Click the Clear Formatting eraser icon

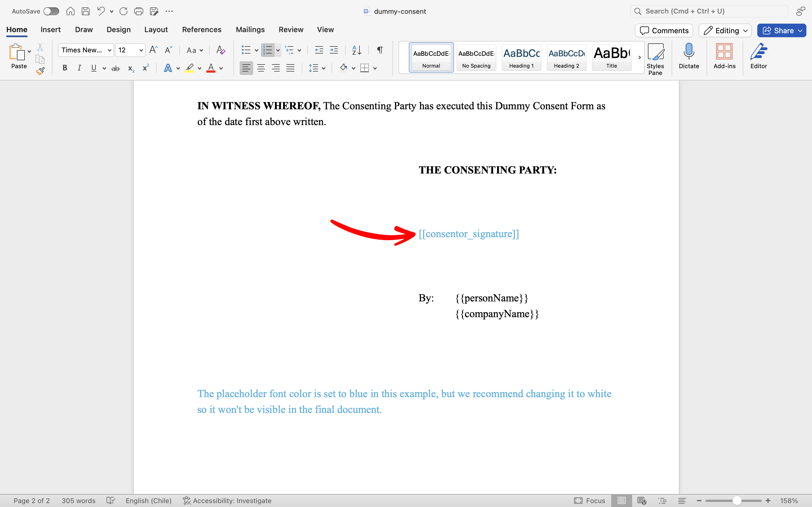click(x=220, y=50)
